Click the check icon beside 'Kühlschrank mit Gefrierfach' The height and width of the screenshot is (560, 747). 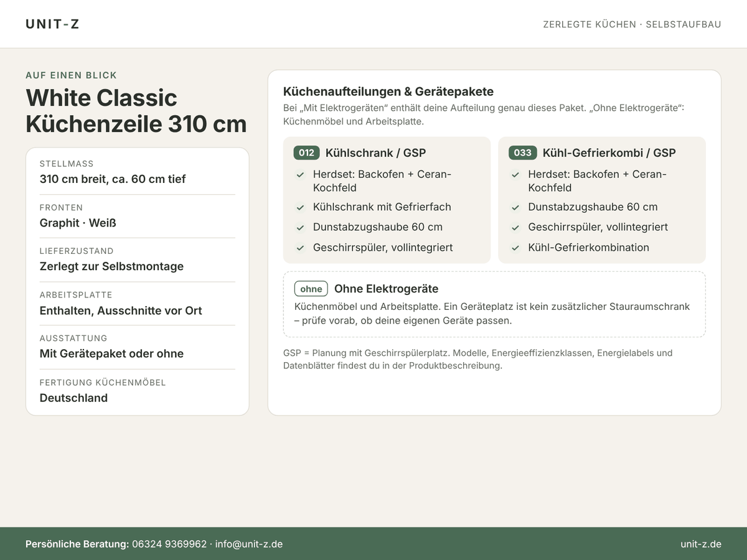[300, 208]
